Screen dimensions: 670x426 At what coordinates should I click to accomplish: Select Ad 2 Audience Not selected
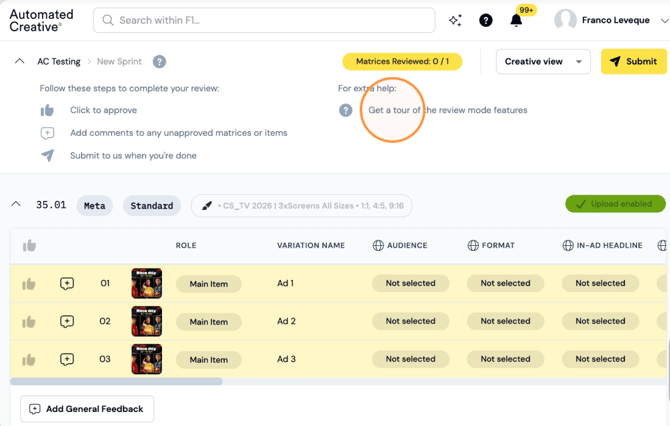[x=411, y=321]
